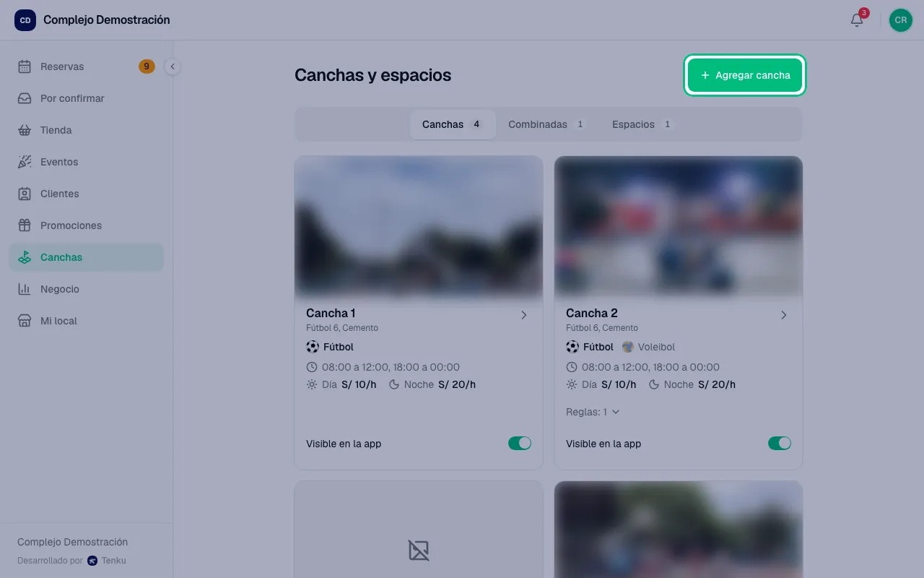Go to Por confirmar section
The height and width of the screenshot is (578, 924).
tap(86, 98)
